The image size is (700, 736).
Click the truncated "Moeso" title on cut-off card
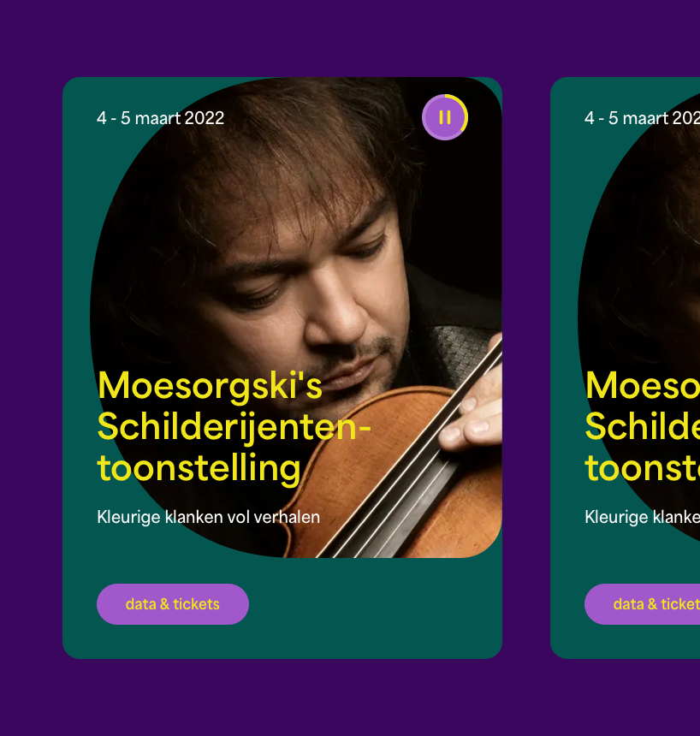point(643,386)
